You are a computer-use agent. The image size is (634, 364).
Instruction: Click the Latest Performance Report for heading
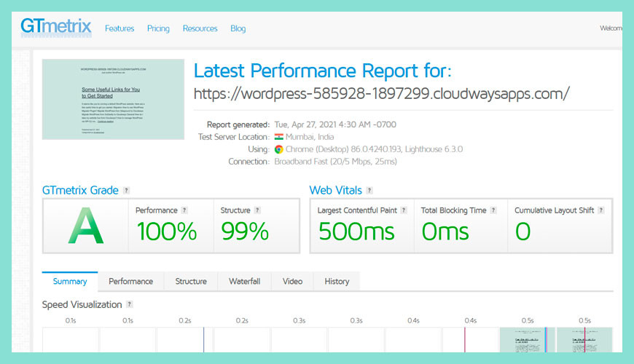pos(322,71)
